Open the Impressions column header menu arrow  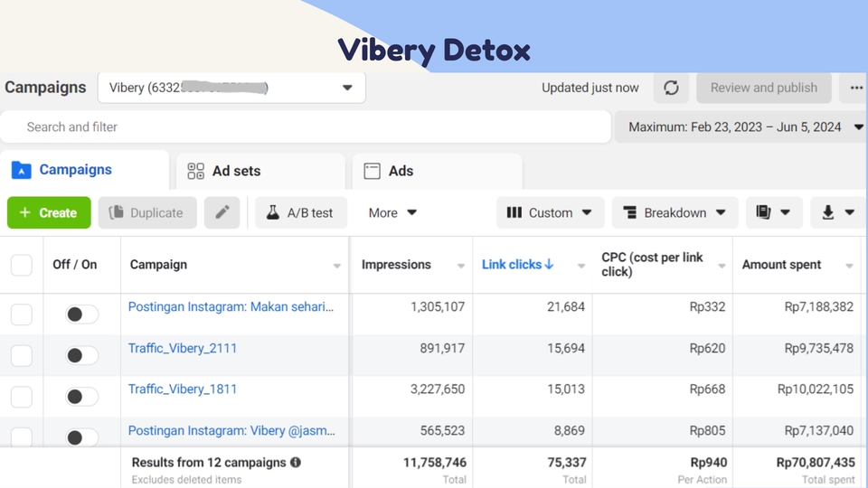tap(460, 266)
